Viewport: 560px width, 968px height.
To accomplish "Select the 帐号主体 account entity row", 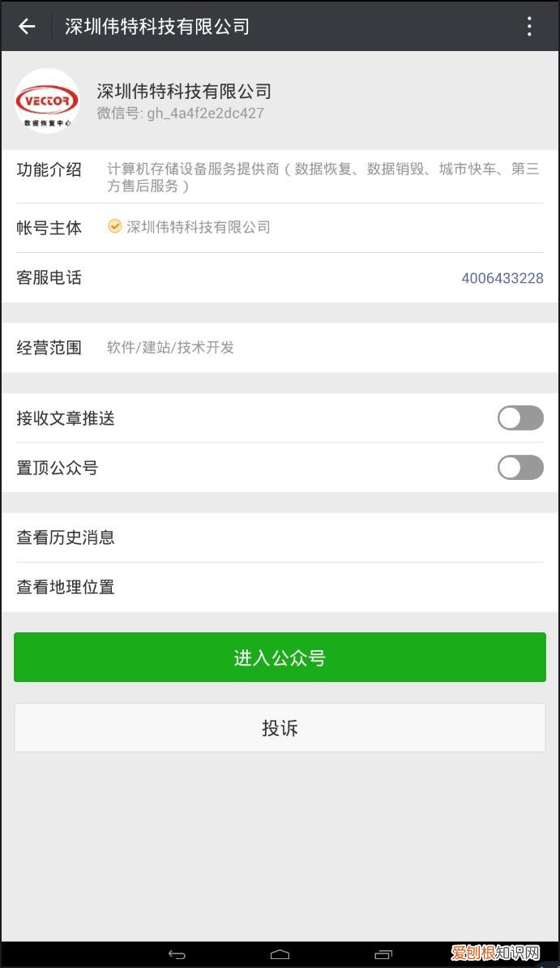I will (x=280, y=226).
